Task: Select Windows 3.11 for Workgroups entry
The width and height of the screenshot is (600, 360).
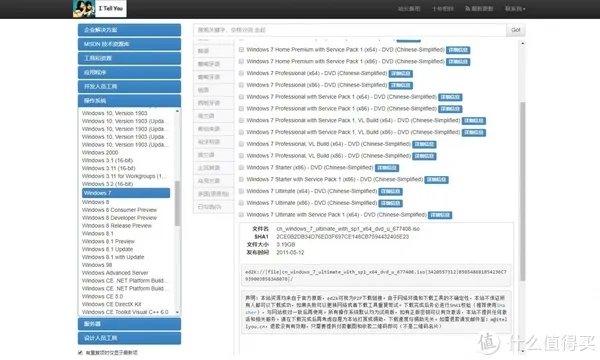Action: tap(124, 176)
